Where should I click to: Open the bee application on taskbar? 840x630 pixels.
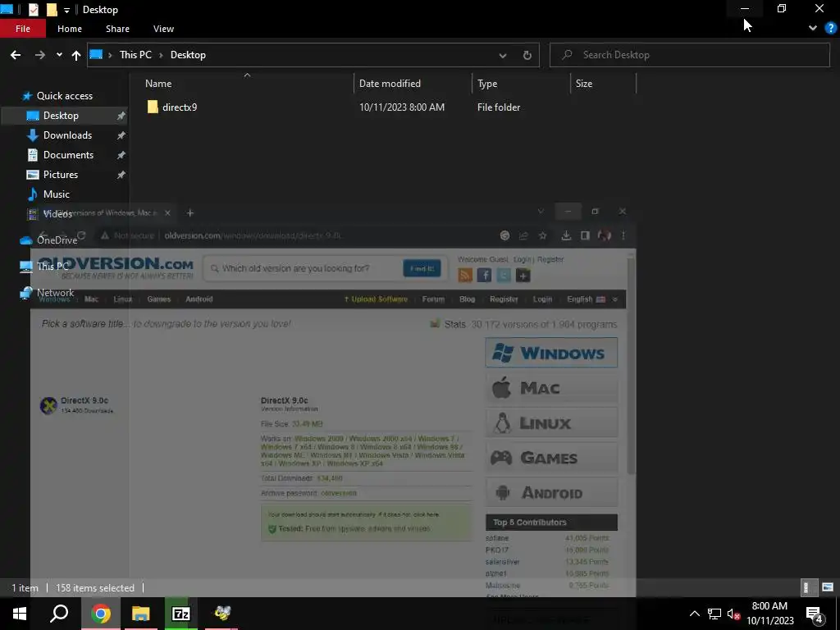(x=221, y=614)
